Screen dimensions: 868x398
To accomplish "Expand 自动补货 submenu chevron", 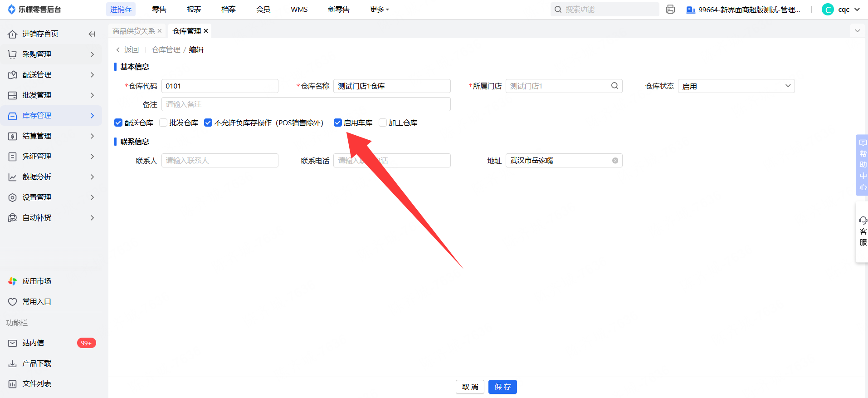I will pyautogui.click(x=93, y=218).
